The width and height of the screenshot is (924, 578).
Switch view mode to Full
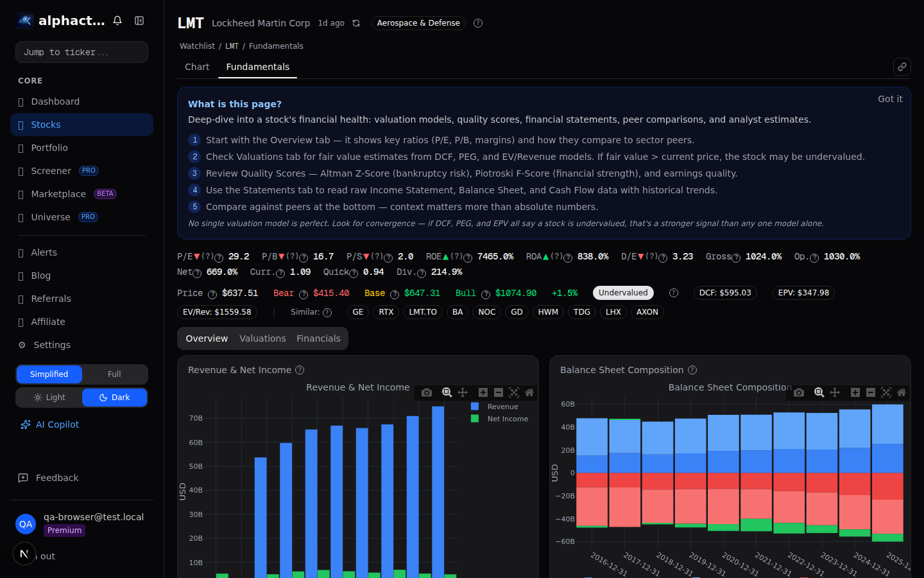[114, 374]
